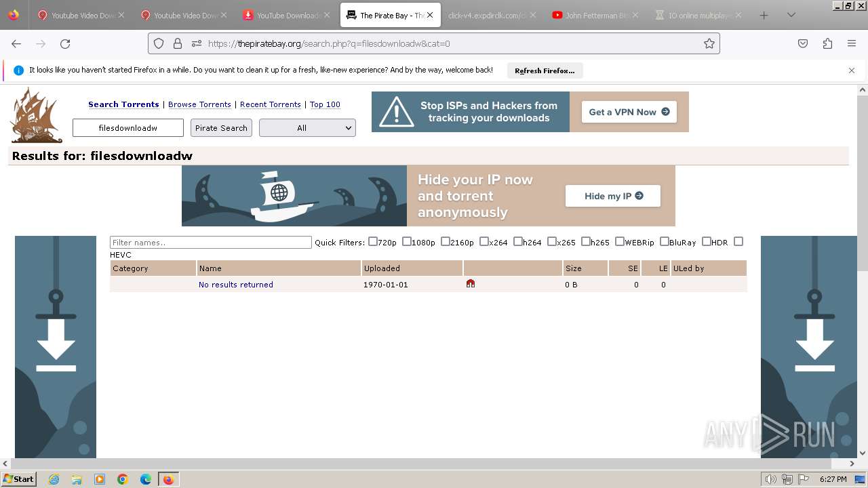Viewport: 868px width, 488px height.
Task: Check the BluRay filter
Action: [x=665, y=241]
